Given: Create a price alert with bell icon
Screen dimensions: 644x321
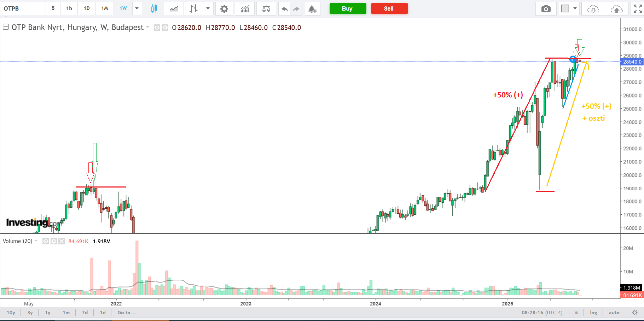Looking at the screenshot, I should [x=312, y=8].
